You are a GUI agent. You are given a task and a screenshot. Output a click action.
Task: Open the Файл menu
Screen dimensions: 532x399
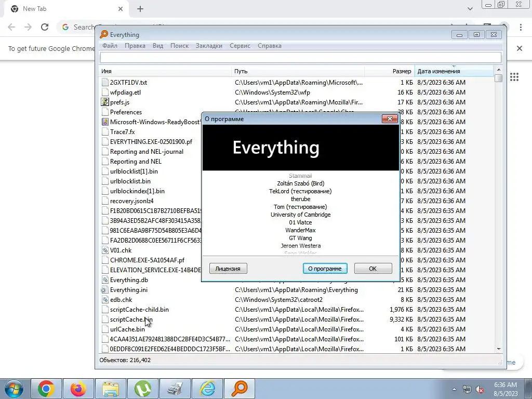[110, 46]
